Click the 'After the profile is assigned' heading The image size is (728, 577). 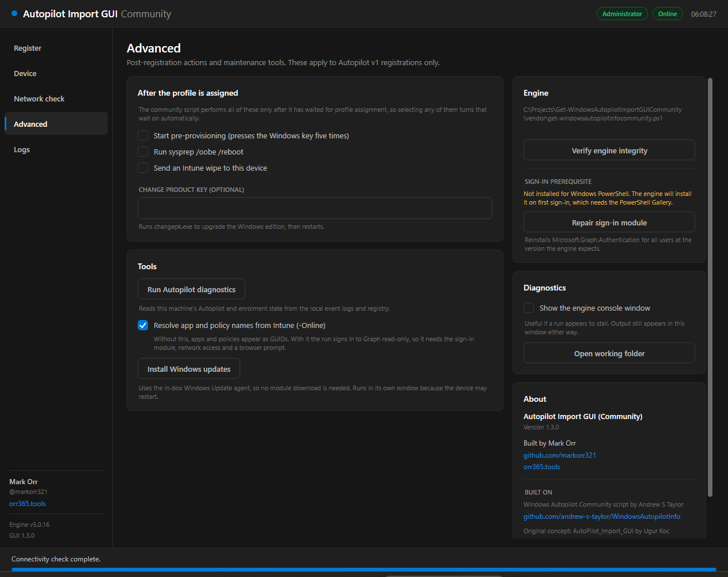(x=188, y=93)
